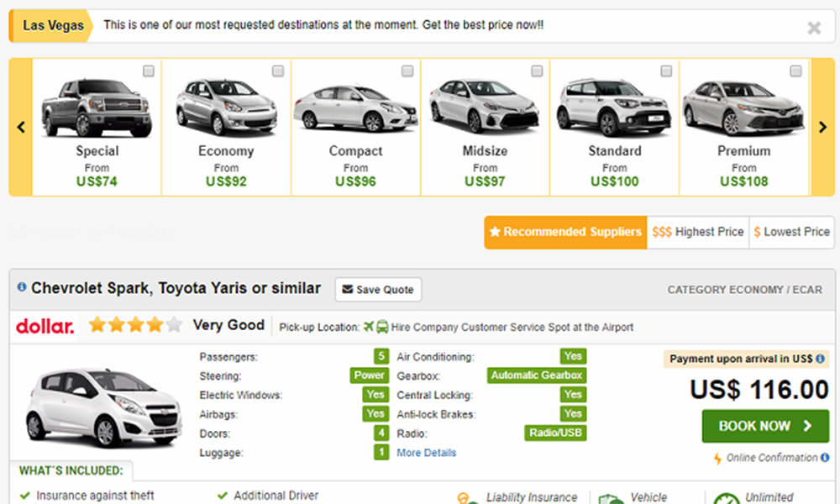Sort by Recommended Suppliers tab

pyautogui.click(x=565, y=232)
